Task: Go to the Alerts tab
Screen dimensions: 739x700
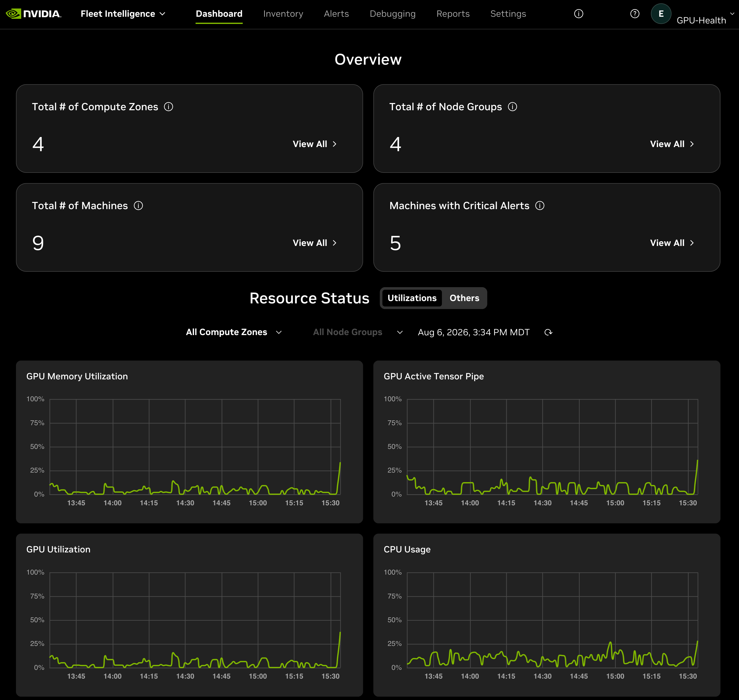Action: (336, 14)
